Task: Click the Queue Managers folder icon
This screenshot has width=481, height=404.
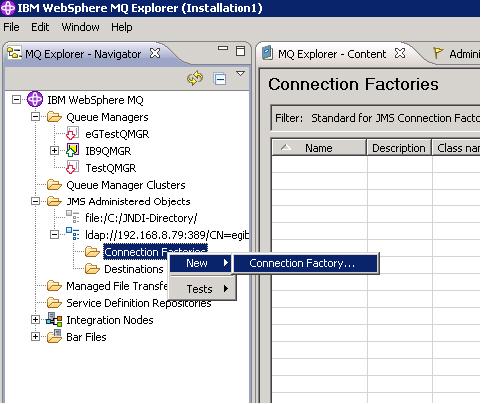Action: coord(54,117)
